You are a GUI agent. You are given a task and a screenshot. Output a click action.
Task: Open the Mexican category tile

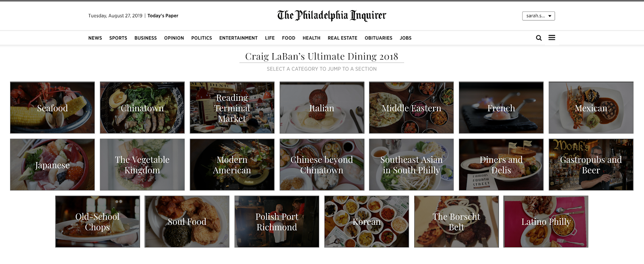tap(591, 108)
